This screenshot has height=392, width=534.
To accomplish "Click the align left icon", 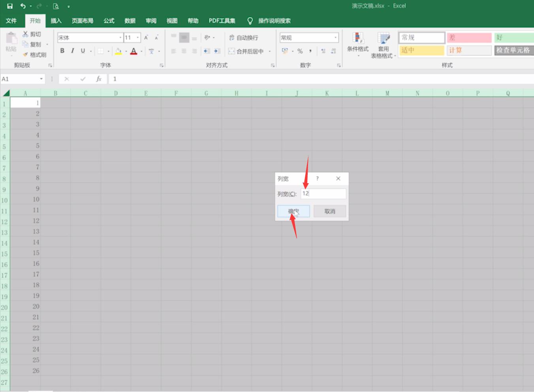I will [173, 51].
